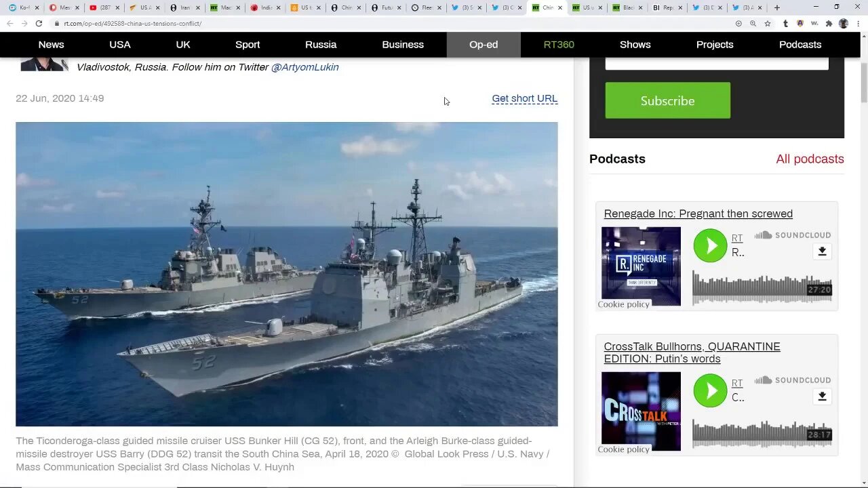The width and height of the screenshot is (868, 488).
Task: Click the install plus-circle icon in address bar
Action: (738, 23)
